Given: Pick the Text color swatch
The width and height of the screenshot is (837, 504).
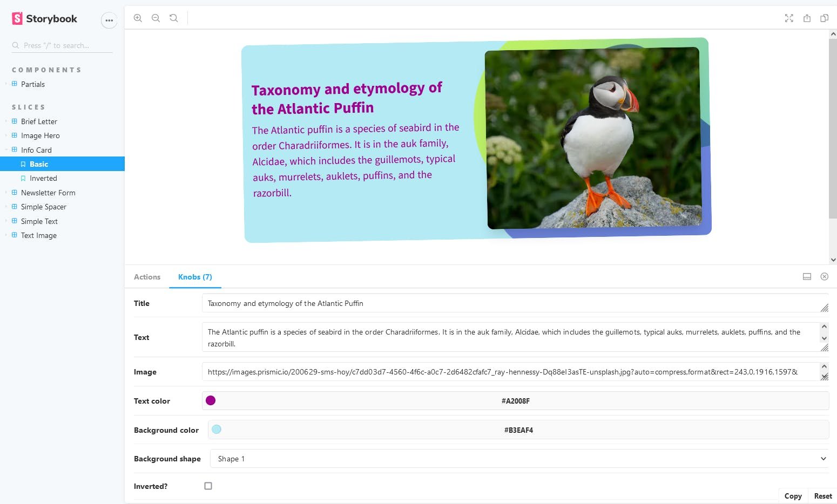Looking at the screenshot, I should (211, 400).
